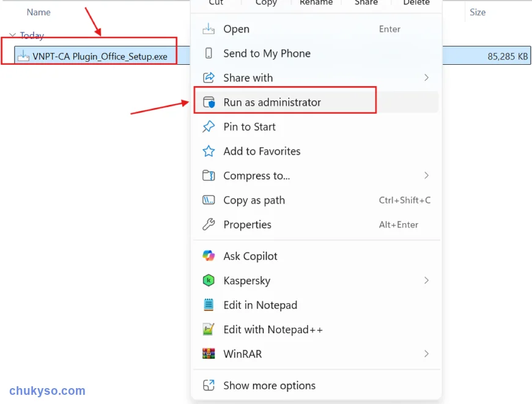This screenshot has height=404, width=532.
Task: Click the green Kaspersky hexagon icon
Action: [x=209, y=281]
